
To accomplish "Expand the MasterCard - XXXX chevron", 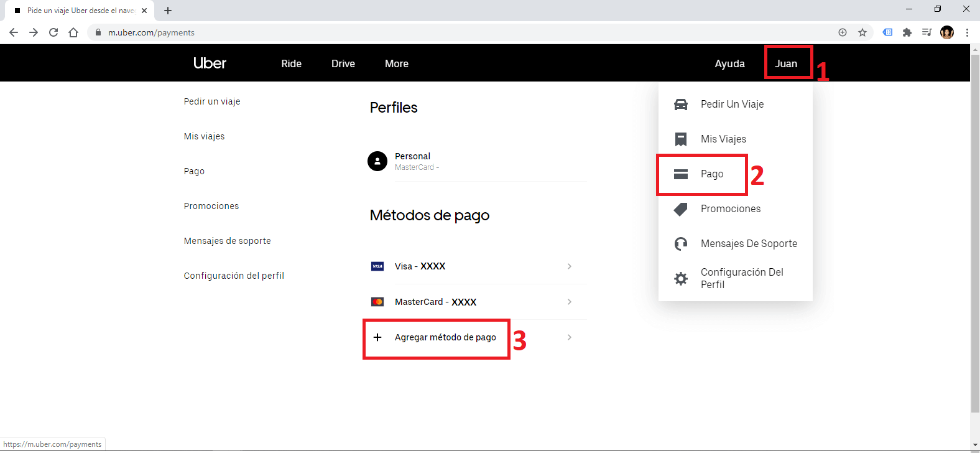I will point(570,302).
